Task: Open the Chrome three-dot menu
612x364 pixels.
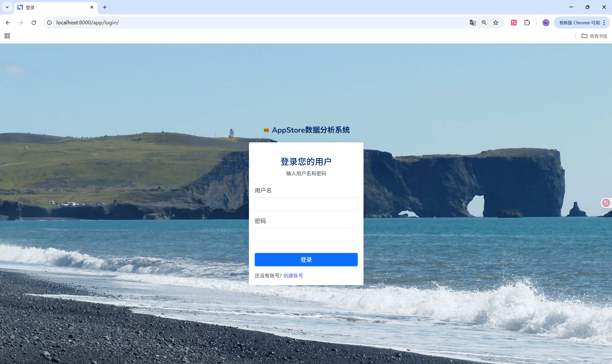Action: [x=604, y=22]
